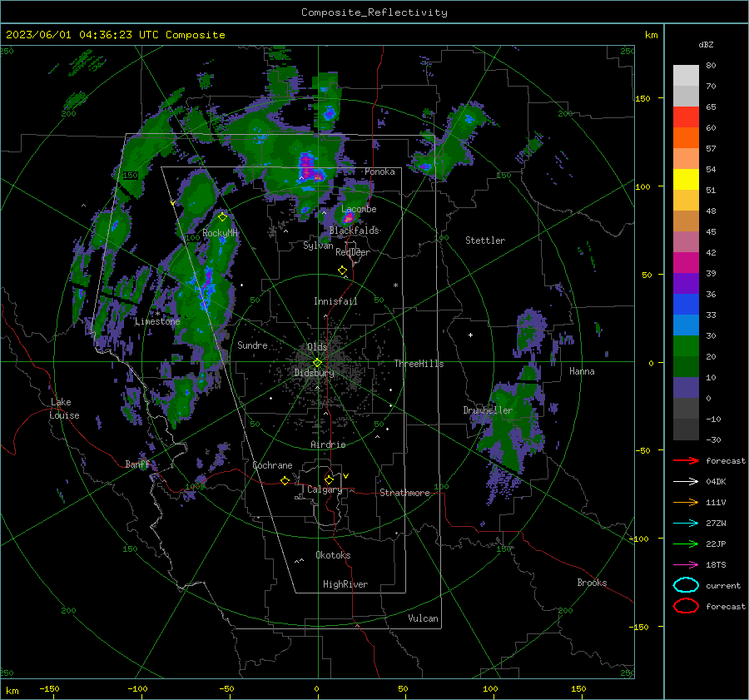This screenshot has height=700, width=749.
Task: Click the 2023/06/01 04:36:23 UTC timestamp
Action: (76, 35)
